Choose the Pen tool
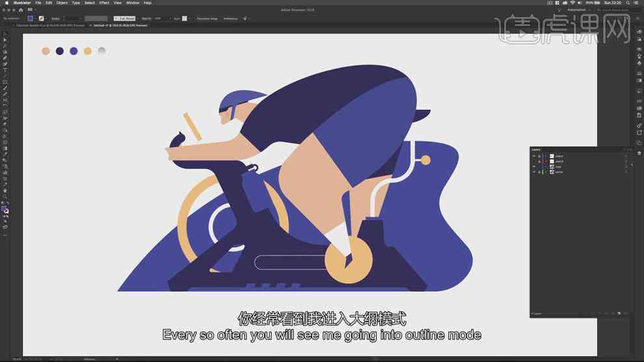Image resolution: width=644 pixels, height=362 pixels. click(x=5, y=58)
